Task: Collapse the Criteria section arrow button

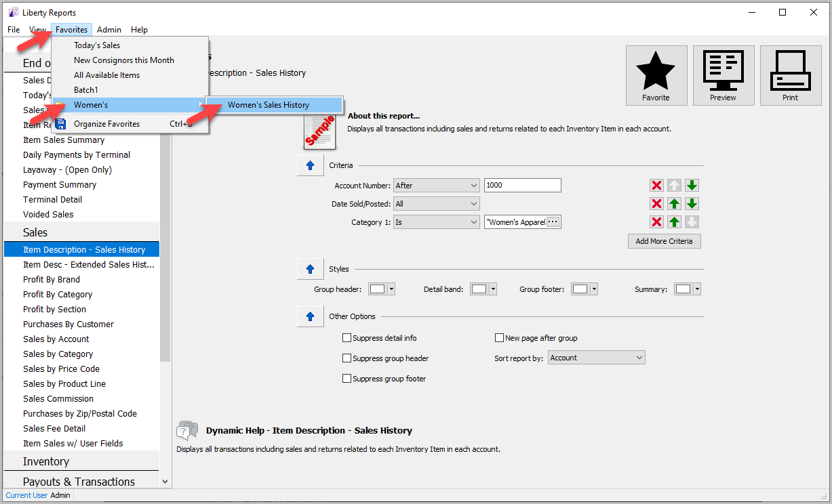Action: (x=310, y=165)
